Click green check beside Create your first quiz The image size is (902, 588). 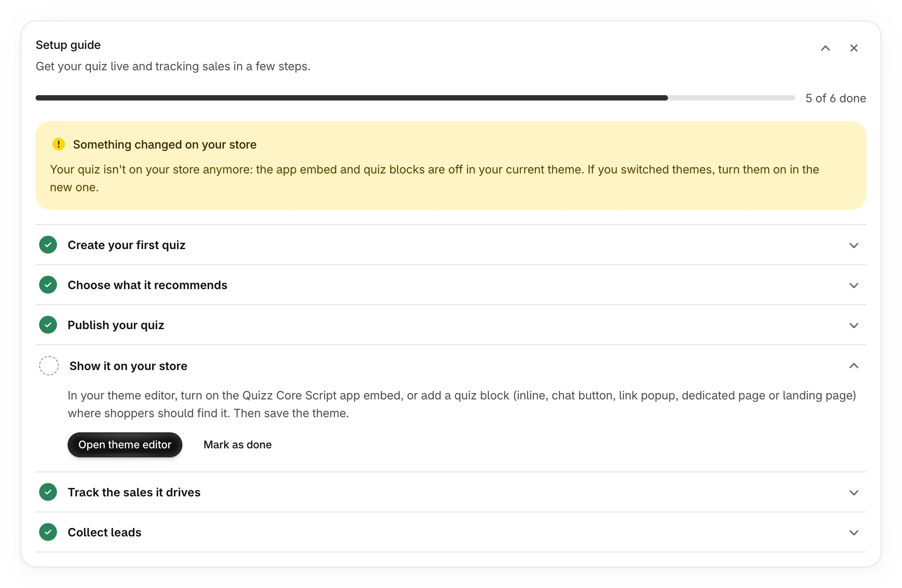[48, 245]
